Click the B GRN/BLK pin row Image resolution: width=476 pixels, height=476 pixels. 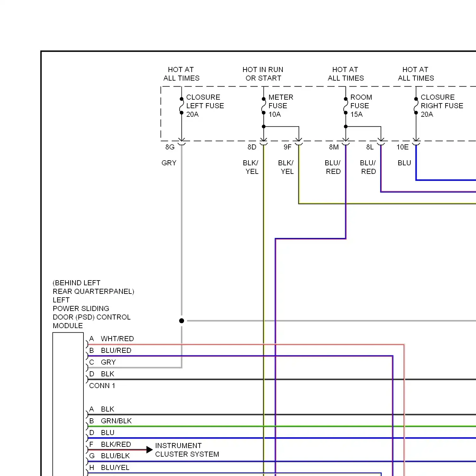110,421
